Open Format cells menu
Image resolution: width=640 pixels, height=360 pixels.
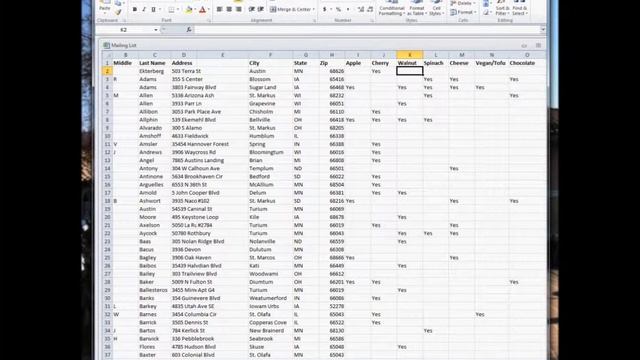pos(463,12)
